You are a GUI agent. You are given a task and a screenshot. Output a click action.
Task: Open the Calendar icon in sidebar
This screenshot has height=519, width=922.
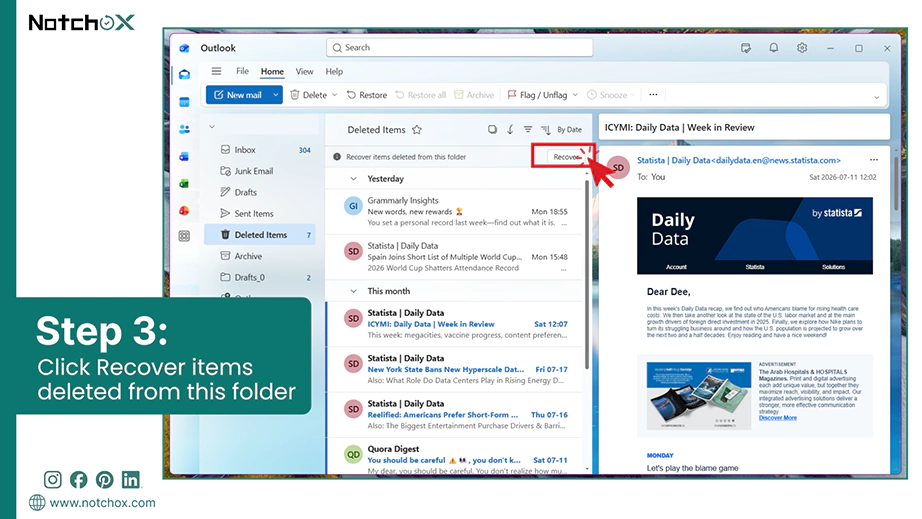click(185, 102)
